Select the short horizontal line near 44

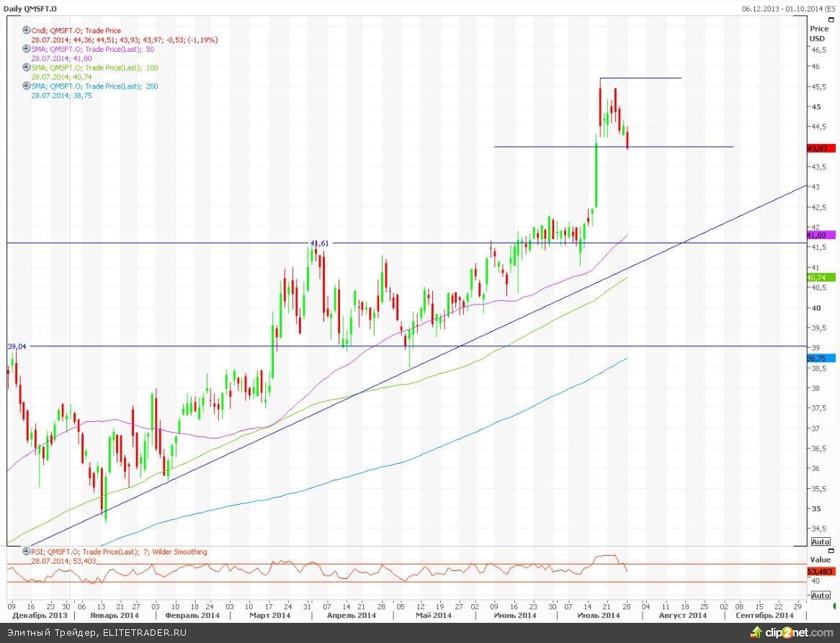[614, 147]
